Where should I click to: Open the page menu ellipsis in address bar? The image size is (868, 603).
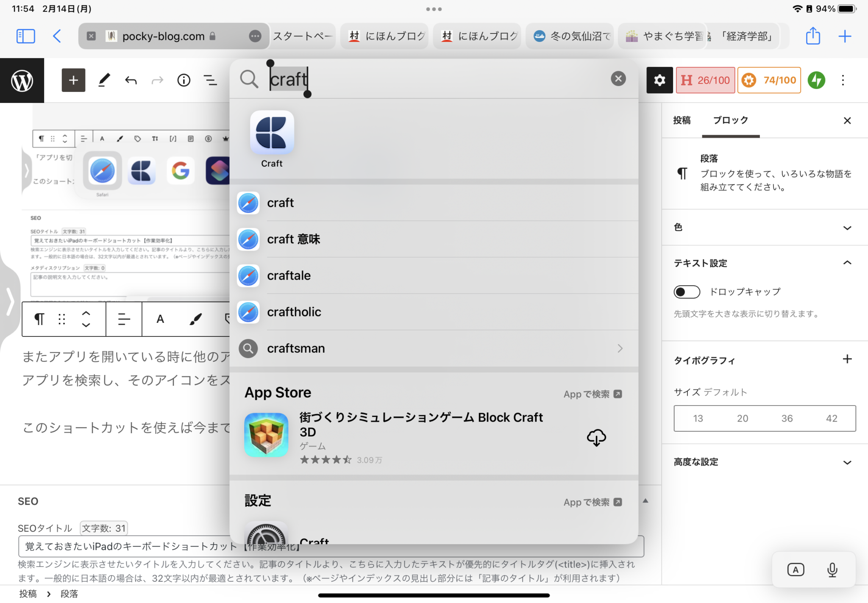(255, 36)
